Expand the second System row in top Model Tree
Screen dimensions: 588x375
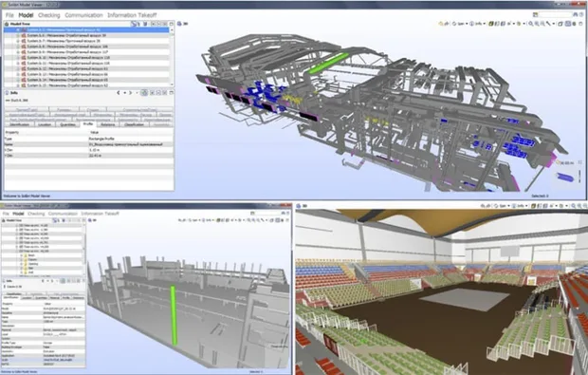pos(18,35)
